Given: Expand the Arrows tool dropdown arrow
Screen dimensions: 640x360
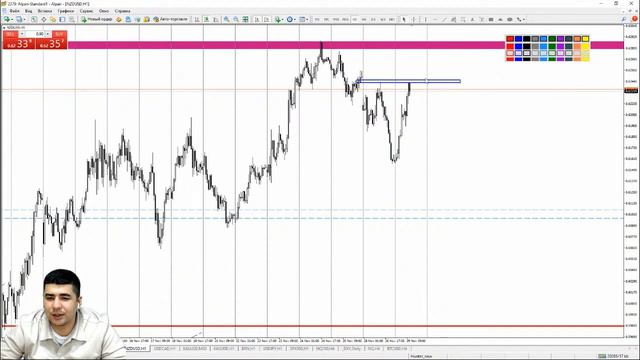Looking at the screenshot, I should 524,19.
